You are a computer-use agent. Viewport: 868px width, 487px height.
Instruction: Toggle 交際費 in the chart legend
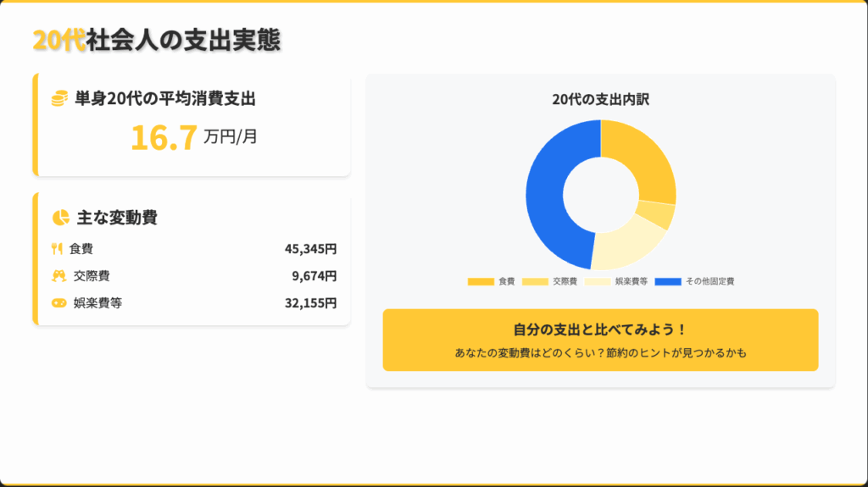coord(549,281)
